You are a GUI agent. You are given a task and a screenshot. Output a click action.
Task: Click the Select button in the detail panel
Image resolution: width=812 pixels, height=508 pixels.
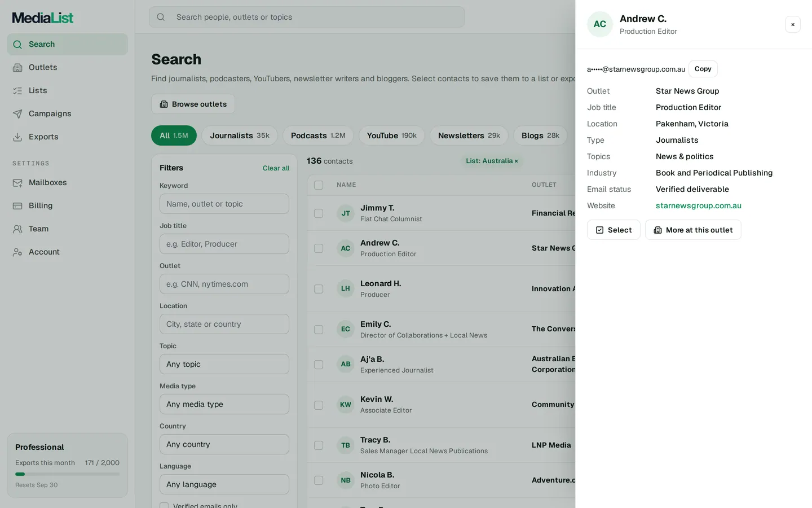[x=614, y=230]
